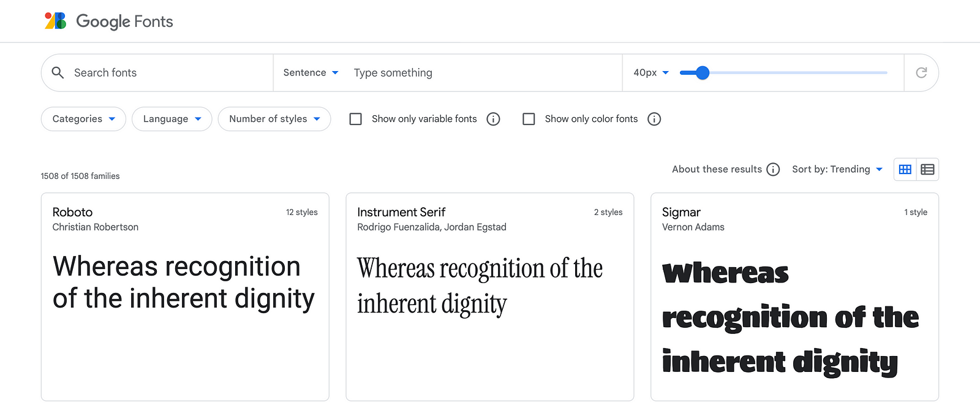Expand the Language filter dropdown
Image resolution: width=980 pixels, height=413 pixels.
[x=172, y=119]
